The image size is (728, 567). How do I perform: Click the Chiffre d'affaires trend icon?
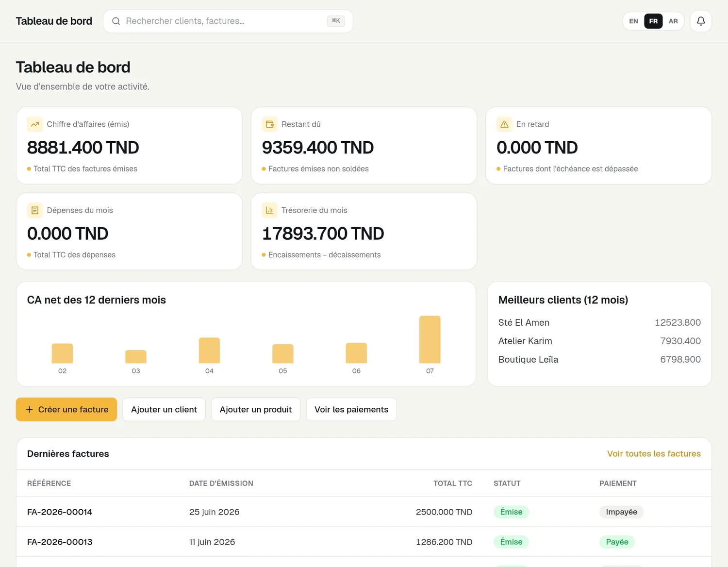click(35, 124)
